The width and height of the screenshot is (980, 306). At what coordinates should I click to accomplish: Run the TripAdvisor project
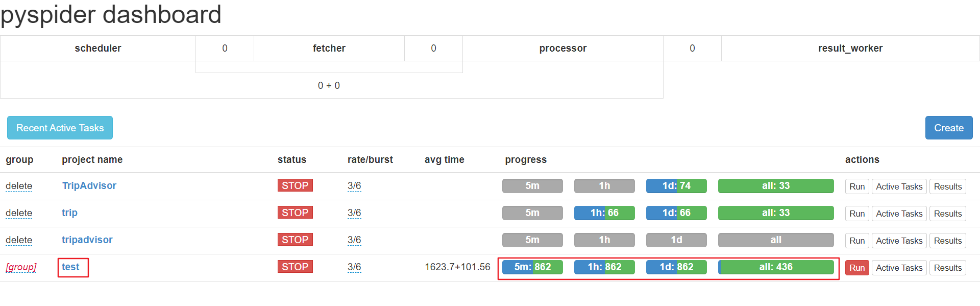(857, 186)
